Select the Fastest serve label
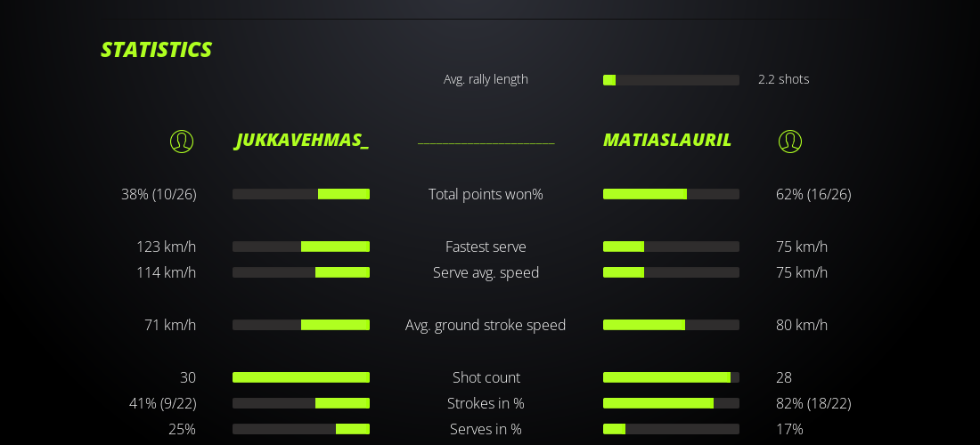The image size is (980, 445). pos(486,247)
